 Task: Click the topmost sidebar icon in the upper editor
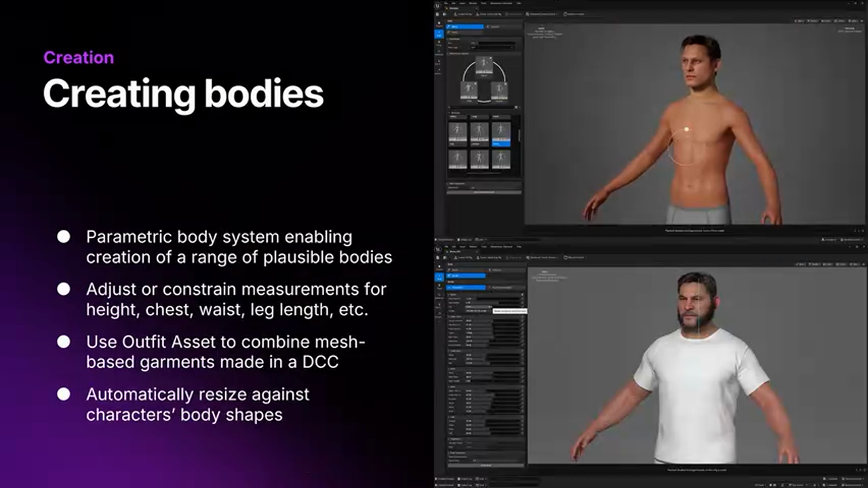(438, 24)
